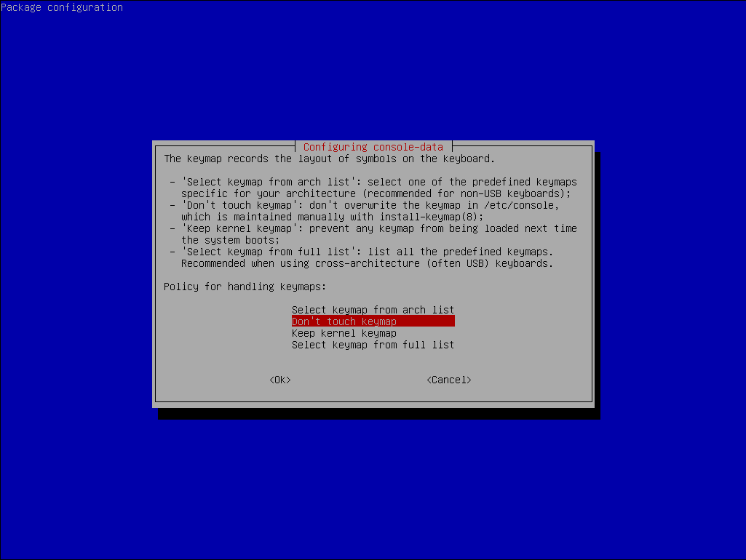The width and height of the screenshot is (746, 560).
Task: Click the 'Policy for handling keymaps:' label
Action: [245, 287]
